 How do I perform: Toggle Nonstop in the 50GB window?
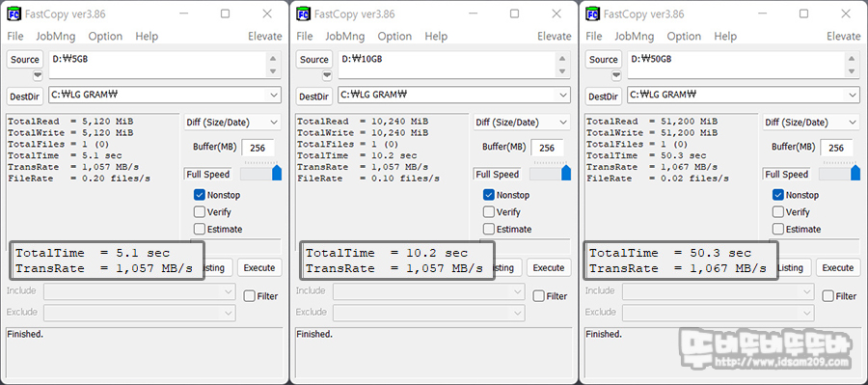point(779,195)
